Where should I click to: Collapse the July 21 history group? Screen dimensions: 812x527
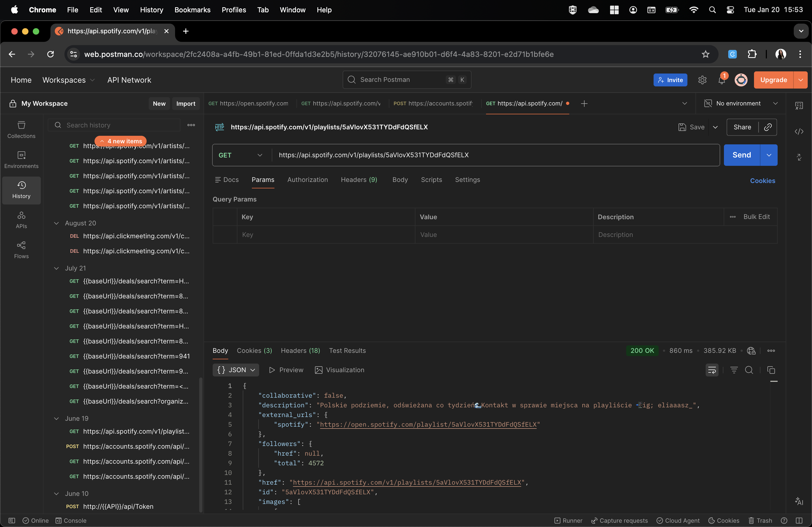point(56,268)
